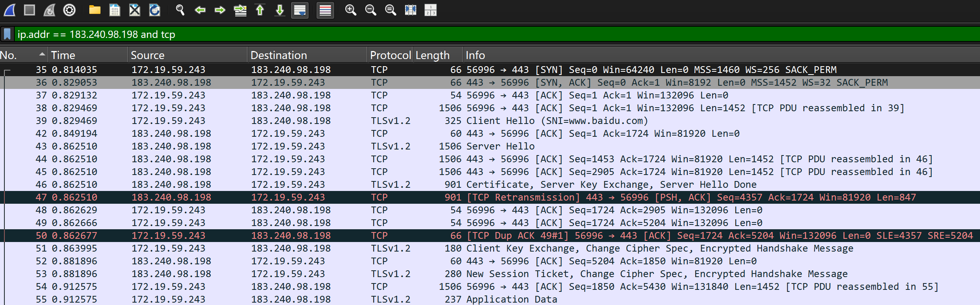Select the TCP Retransmission packet 47
Viewport: 980px width, 305px height.
tap(478, 197)
